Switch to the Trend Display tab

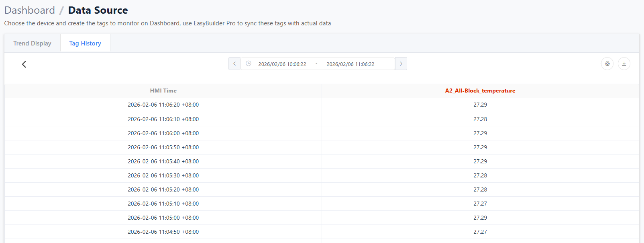coord(32,43)
